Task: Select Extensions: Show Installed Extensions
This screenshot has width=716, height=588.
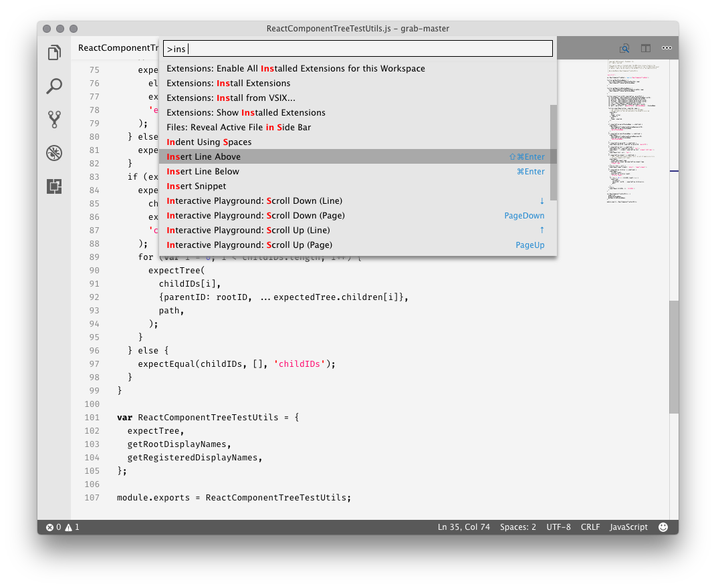Action: tap(354, 112)
